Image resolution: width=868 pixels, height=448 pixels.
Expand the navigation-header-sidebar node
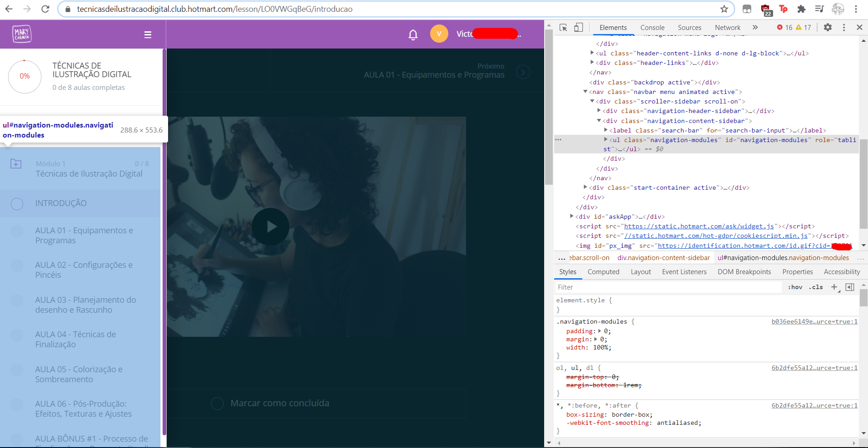[599, 111]
